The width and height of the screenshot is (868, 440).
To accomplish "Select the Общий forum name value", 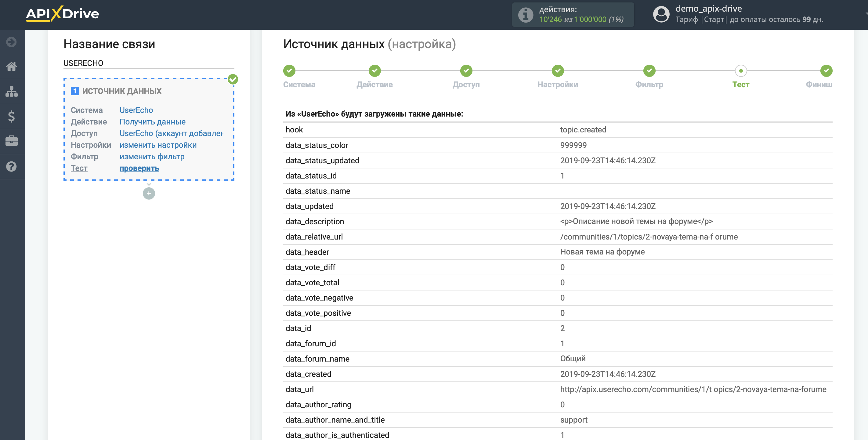I will pyautogui.click(x=573, y=359).
